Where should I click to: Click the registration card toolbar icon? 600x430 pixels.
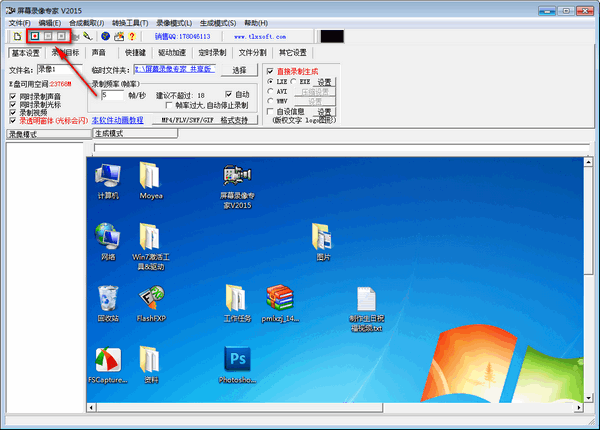pos(119,37)
